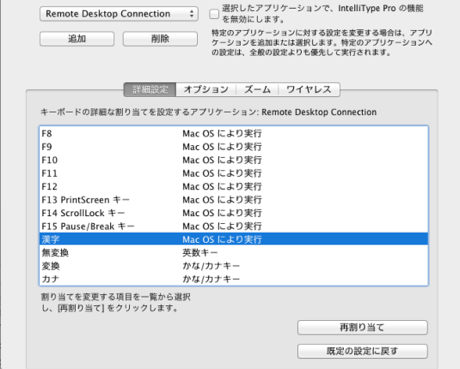460x369 pixels.
Task: Open the Remote Desktop Connection application dropdown
Action: click(119, 14)
